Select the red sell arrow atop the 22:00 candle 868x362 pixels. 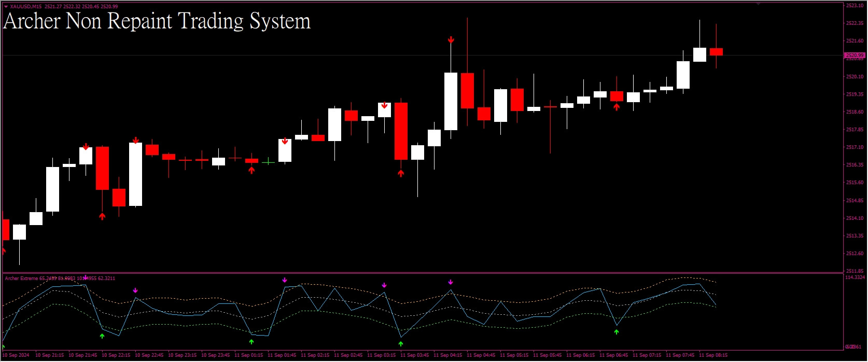click(86, 147)
